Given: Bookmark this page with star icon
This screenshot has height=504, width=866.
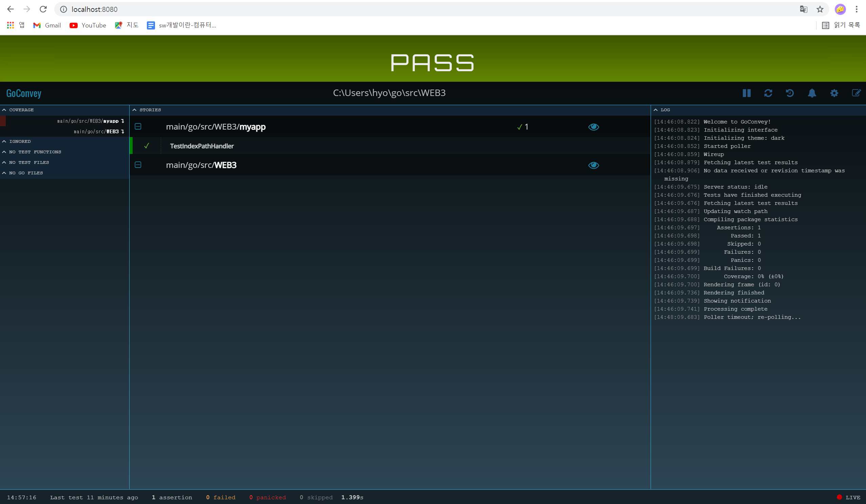Looking at the screenshot, I should point(820,9).
